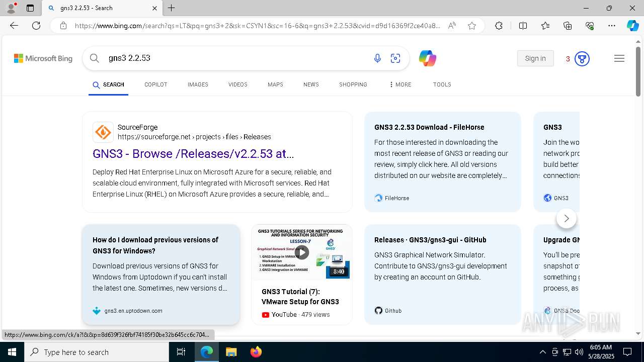Switch to the IMAGES tab
644x362 pixels.
(198, 84)
